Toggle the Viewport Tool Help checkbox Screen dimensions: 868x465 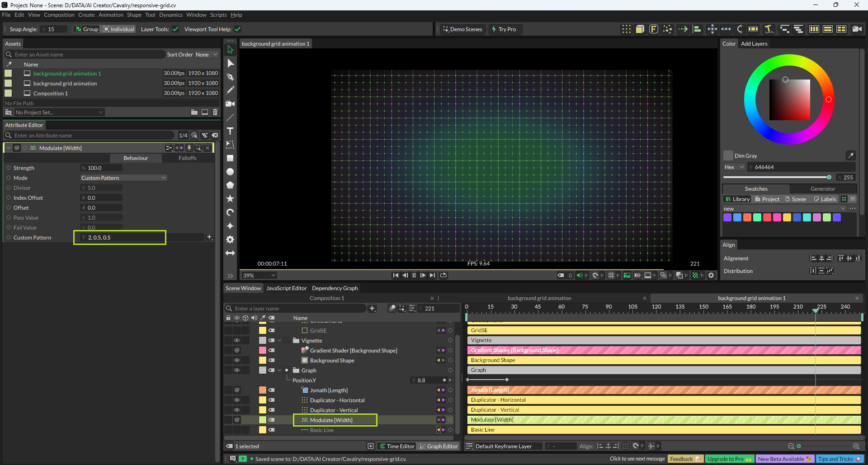click(x=238, y=29)
